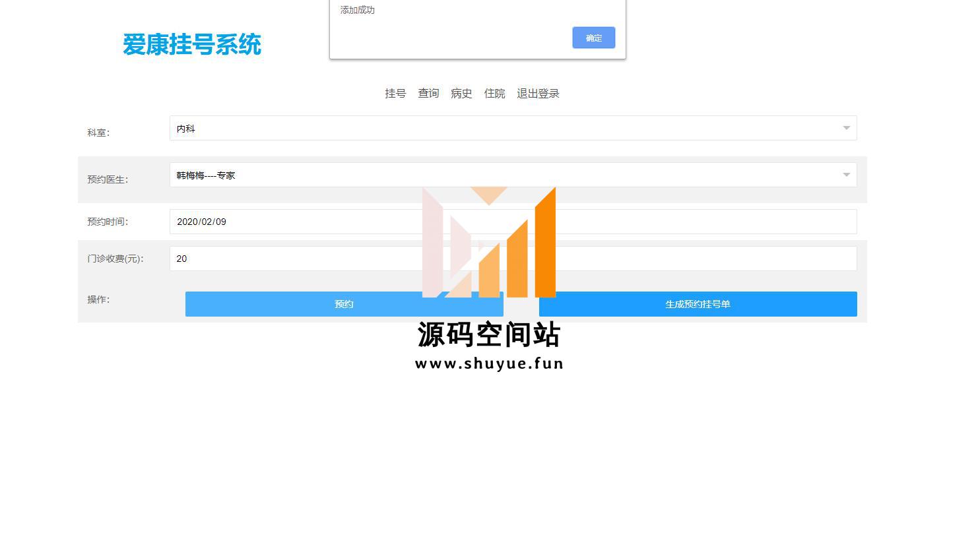Click the 爱康挂号系统 logo title
The image size is (978, 560).
point(192,45)
